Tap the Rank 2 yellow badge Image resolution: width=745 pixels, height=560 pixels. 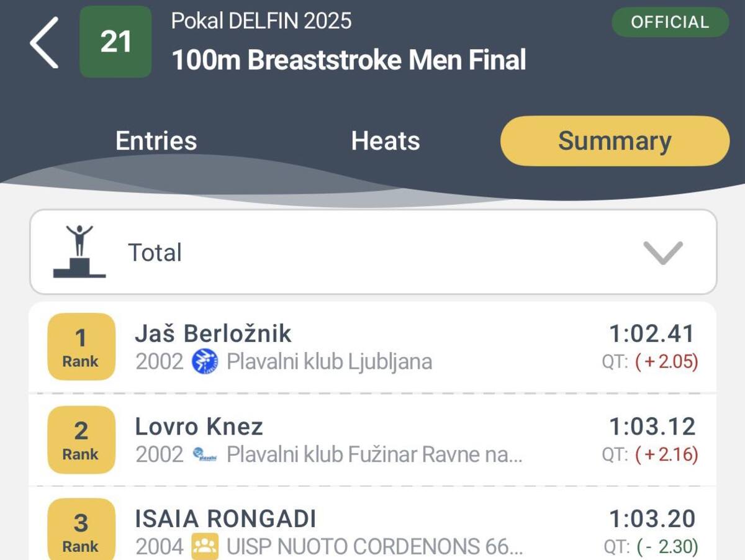(81, 440)
